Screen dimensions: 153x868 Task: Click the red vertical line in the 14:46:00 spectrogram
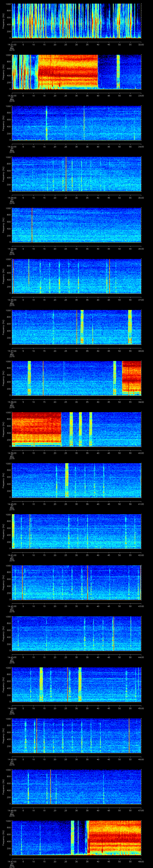click(51, 786)
